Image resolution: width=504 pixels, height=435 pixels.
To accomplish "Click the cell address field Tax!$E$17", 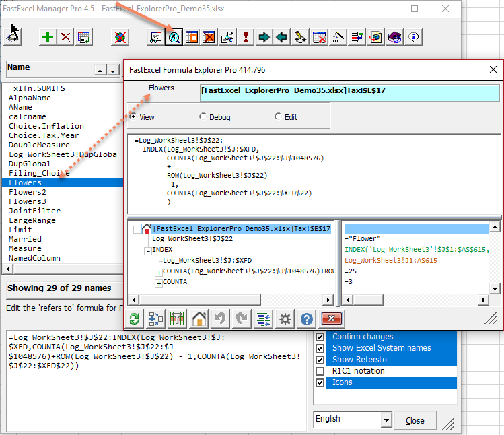I will pyautogui.click(x=349, y=93).
